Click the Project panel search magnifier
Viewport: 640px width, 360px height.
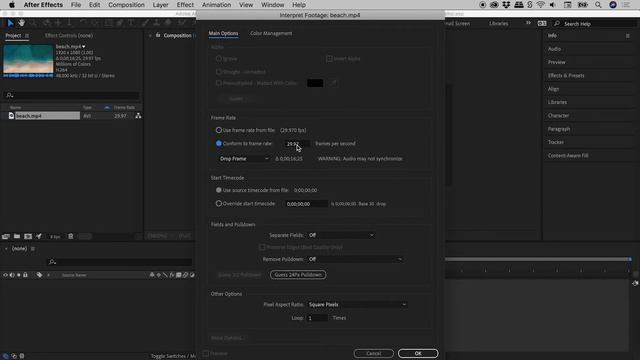click(x=9, y=96)
